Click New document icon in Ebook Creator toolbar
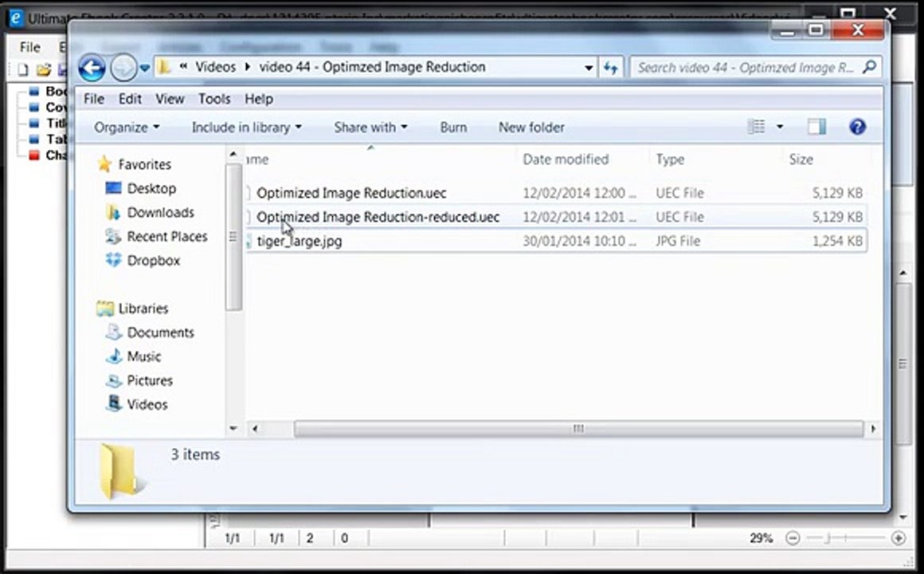 click(x=23, y=70)
